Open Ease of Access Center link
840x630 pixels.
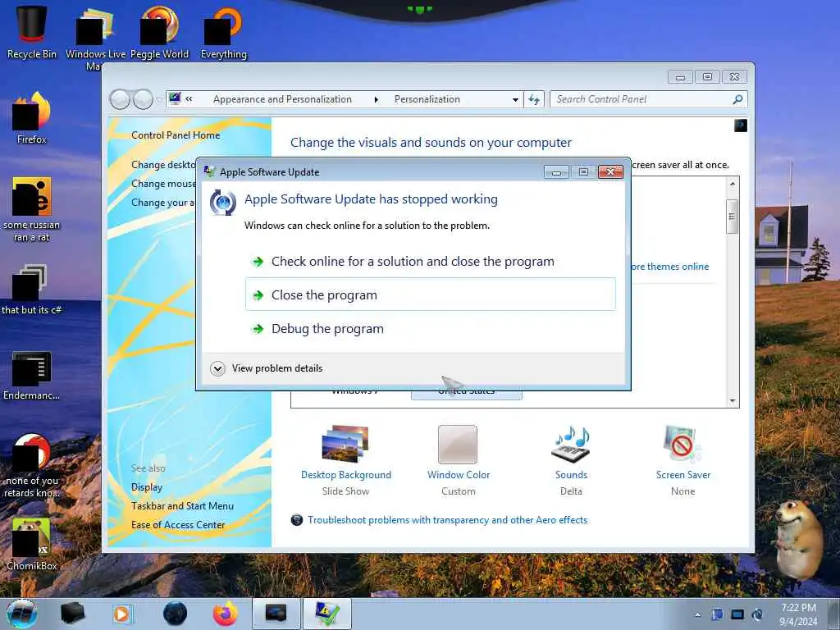point(178,525)
